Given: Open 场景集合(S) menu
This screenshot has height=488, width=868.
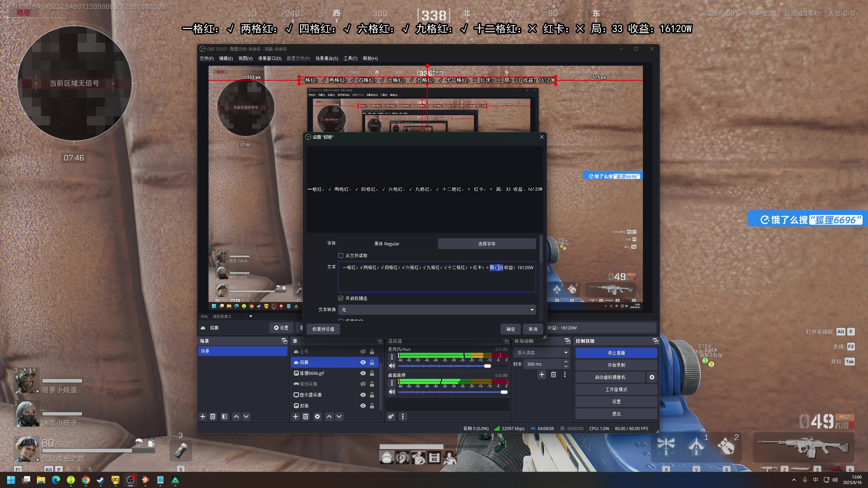Looking at the screenshot, I should pyautogui.click(x=327, y=58).
